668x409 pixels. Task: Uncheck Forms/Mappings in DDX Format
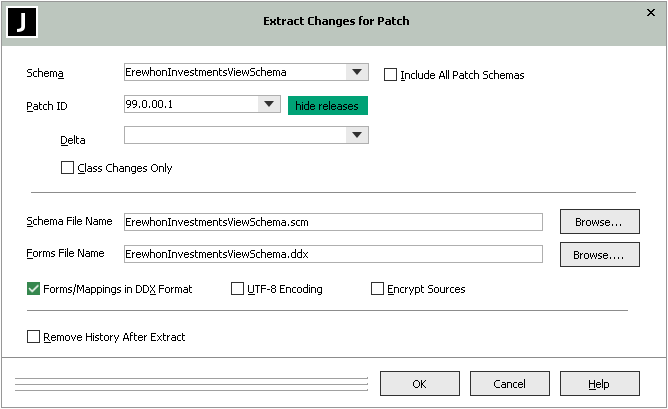[x=35, y=289]
